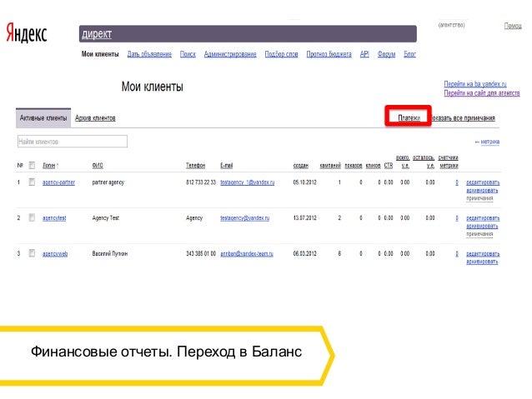Check the box for agency-partner row

coord(32,182)
